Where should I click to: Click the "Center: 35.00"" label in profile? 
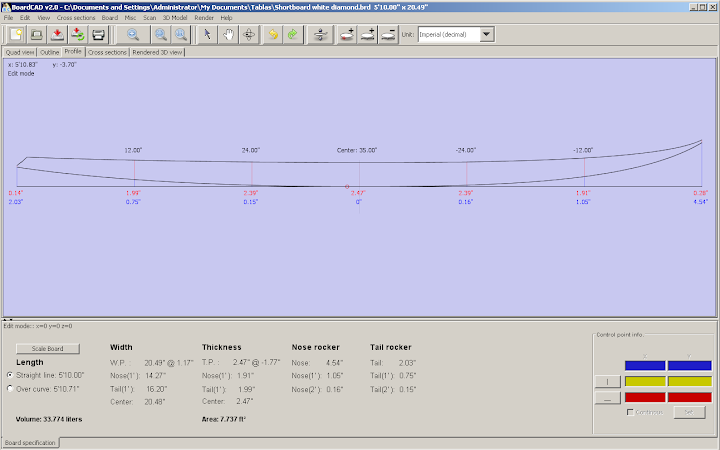pos(357,150)
